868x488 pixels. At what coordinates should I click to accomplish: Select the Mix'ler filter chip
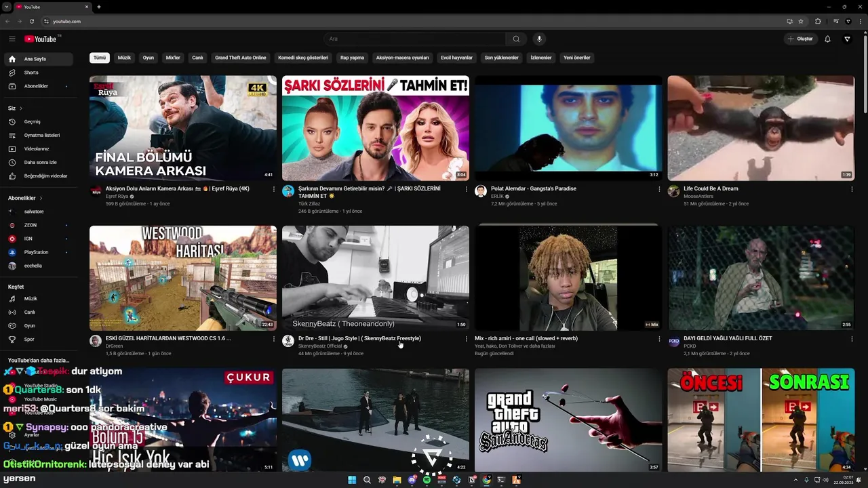pyautogui.click(x=173, y=58)
